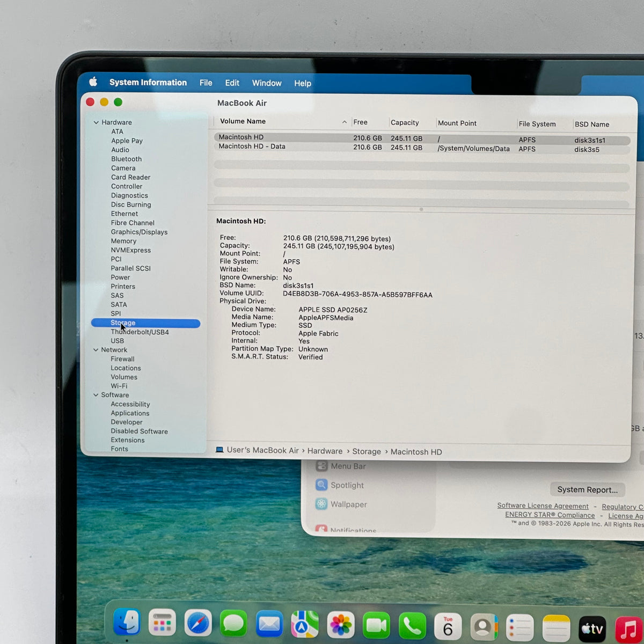Click the APPLE SSD AP0256Z device name
The image size is (644, 644).
click(x=333, y=310)
